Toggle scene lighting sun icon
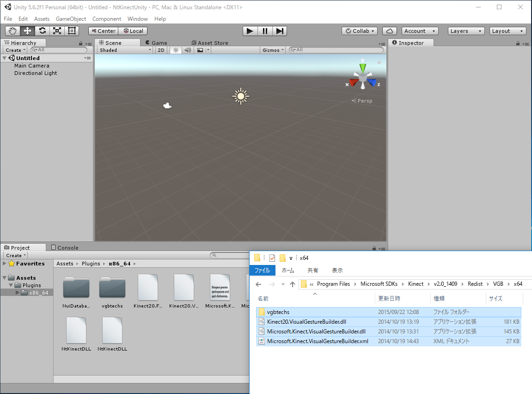The image size is (532, 394). click(176, 50)
